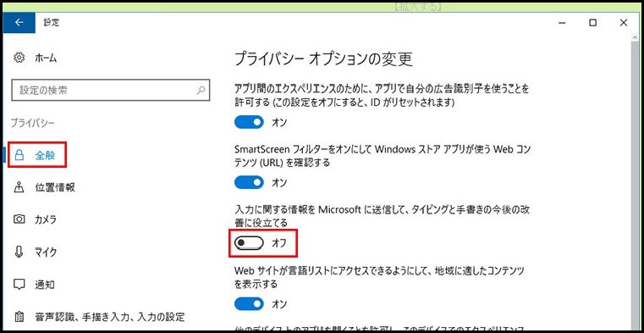Click the back arrow button
Viewport: 644px width, 333px height.
click(x=19, y=23)
